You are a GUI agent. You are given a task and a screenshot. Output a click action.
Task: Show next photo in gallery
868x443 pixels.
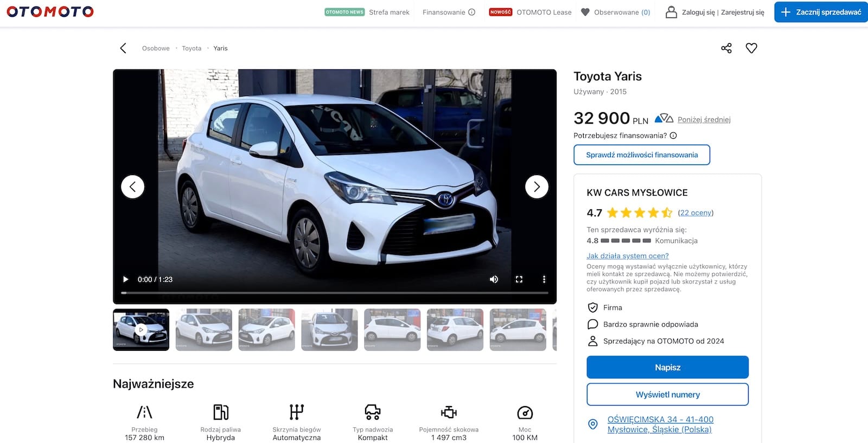[537, 187]
